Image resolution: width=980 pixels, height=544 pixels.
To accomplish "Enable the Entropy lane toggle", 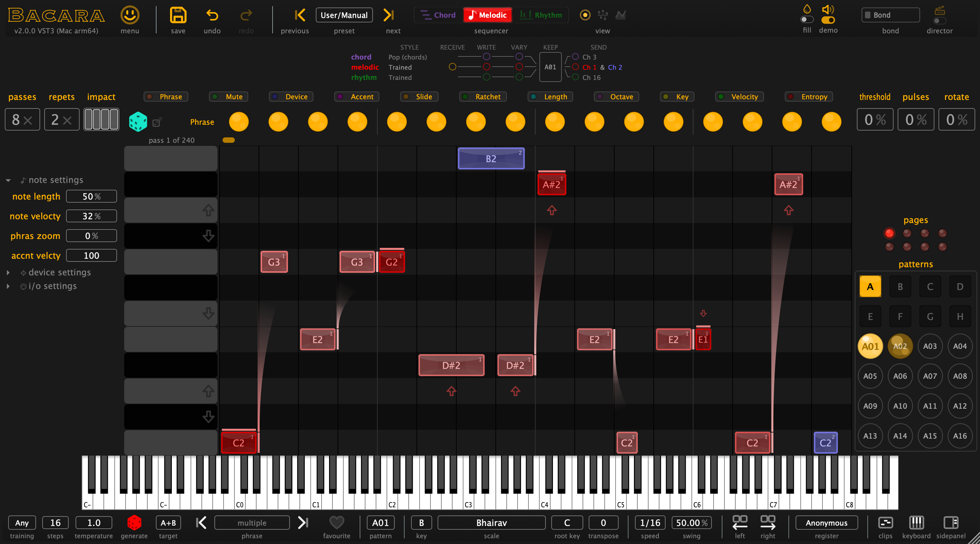I will [x=808, y=97].
